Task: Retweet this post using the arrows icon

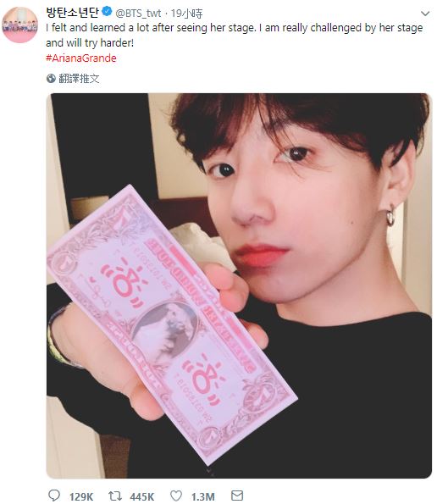Action: coord(114,496)
